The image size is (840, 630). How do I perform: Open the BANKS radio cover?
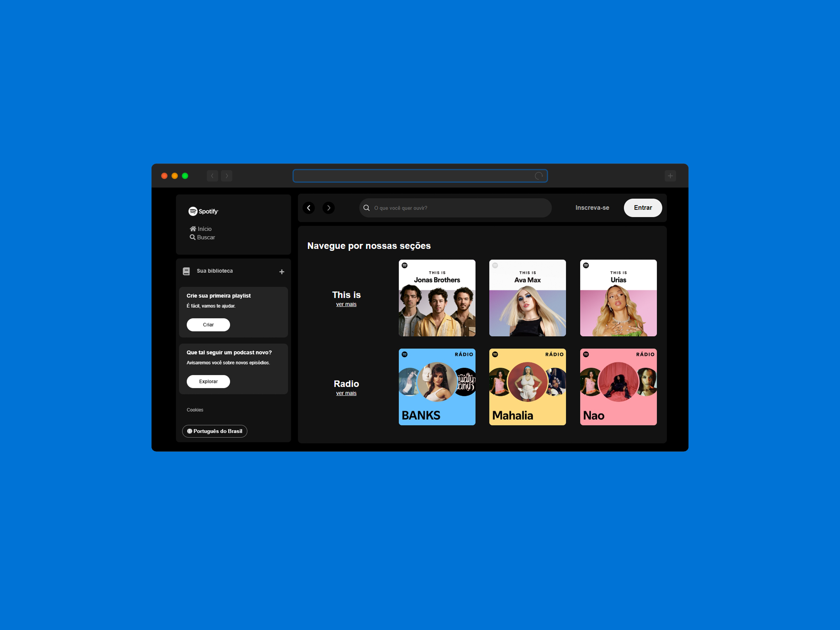pyautogui.click(x=437, y=387)
